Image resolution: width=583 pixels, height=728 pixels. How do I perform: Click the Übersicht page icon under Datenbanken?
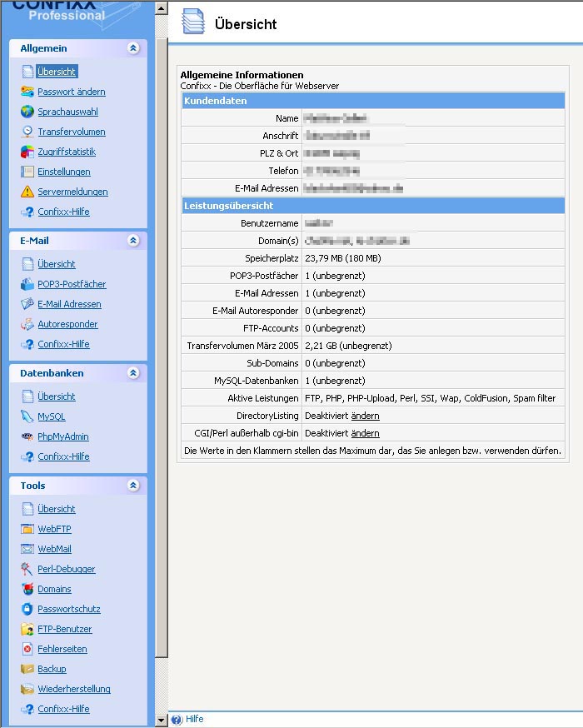(x=27, y=396)
